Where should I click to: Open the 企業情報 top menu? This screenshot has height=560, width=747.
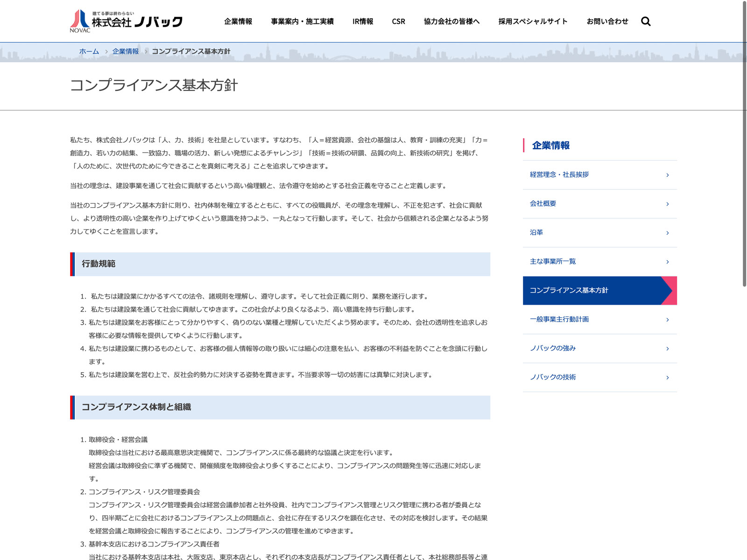tap(238, 21)
